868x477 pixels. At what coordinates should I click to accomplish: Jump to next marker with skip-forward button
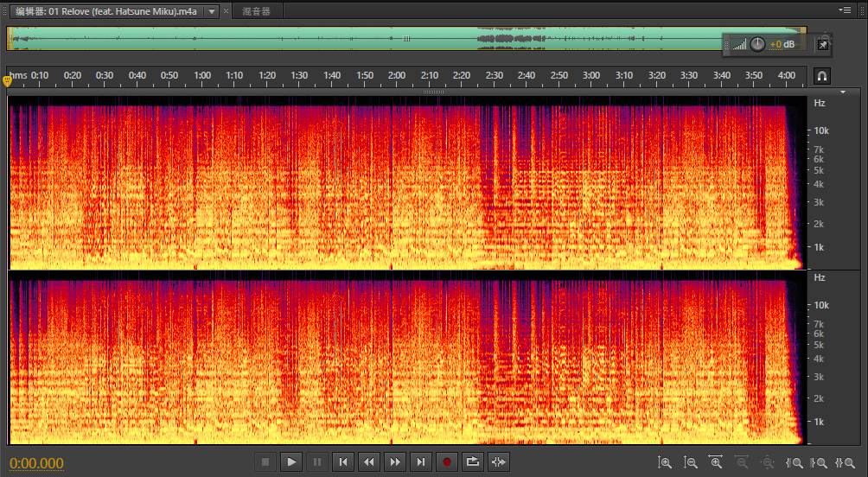click(421, 462)
